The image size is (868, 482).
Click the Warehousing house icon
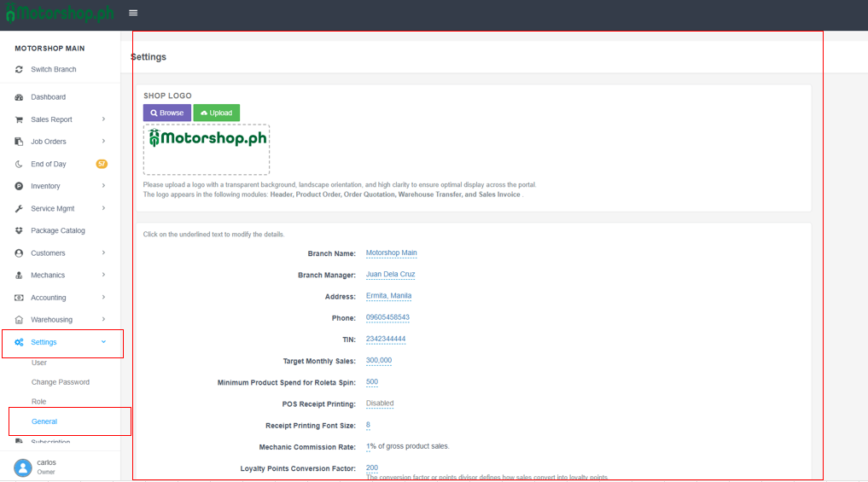[19, 320]
